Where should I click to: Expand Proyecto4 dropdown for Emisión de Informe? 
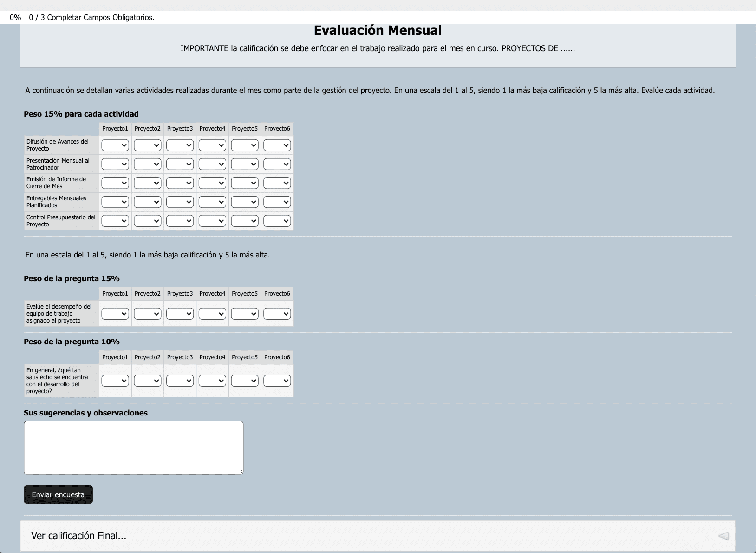coord(212,183)
